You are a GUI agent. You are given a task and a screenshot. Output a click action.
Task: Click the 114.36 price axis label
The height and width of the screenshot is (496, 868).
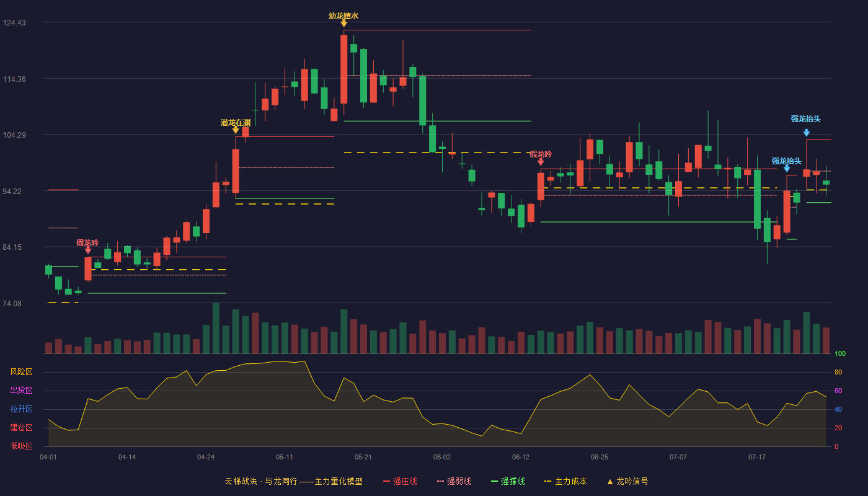pos(14,79)
